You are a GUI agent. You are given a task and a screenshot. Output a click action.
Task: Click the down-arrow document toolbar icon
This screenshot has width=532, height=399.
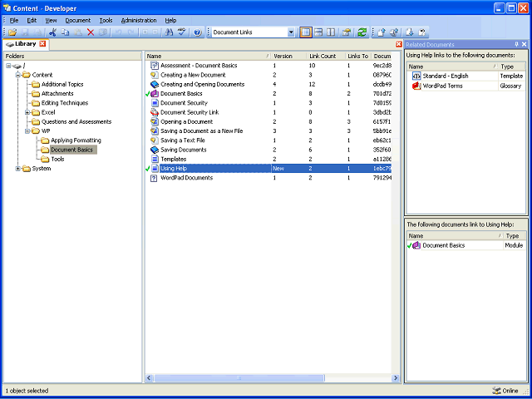click(410, 32)
